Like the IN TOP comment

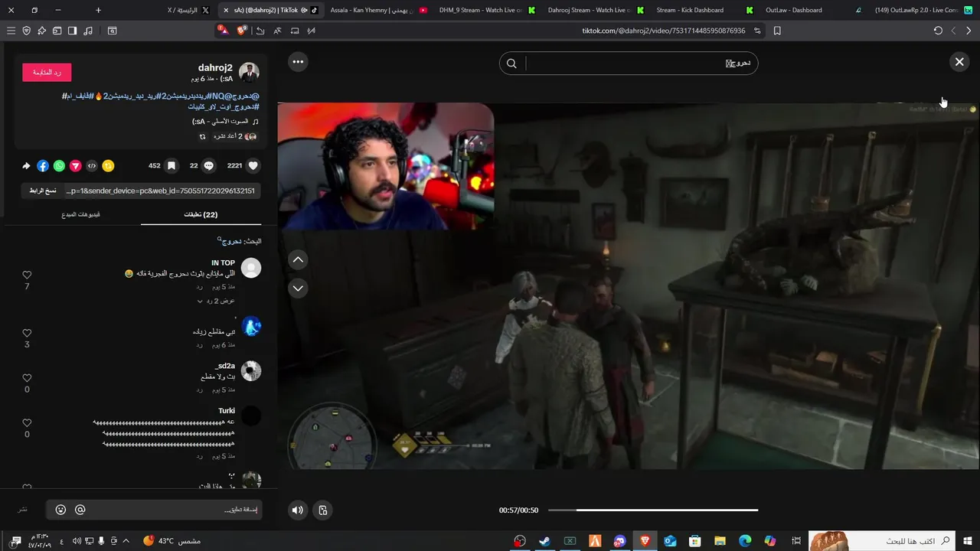point(27,275)
